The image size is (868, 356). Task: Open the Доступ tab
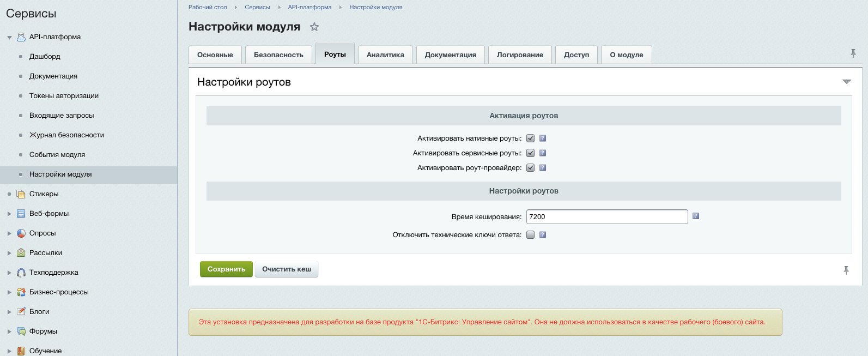[576, 55]
